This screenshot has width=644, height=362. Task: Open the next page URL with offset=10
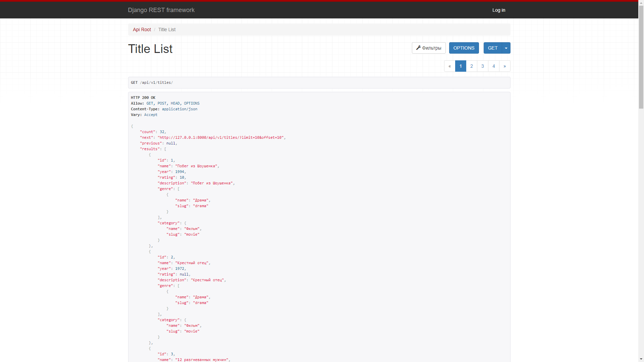[221, 137]
